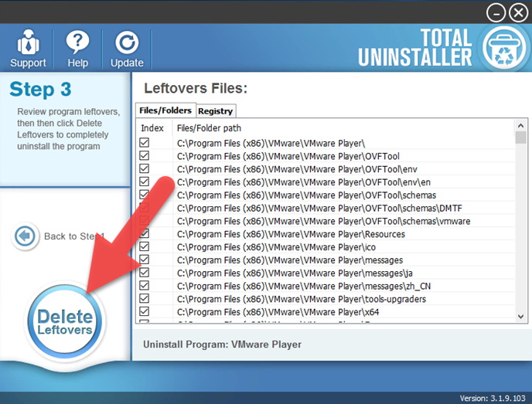Select the path ending in VMware Player\messages
The image size is (532, 404).
pyautogui.click(x=290, y=260)
